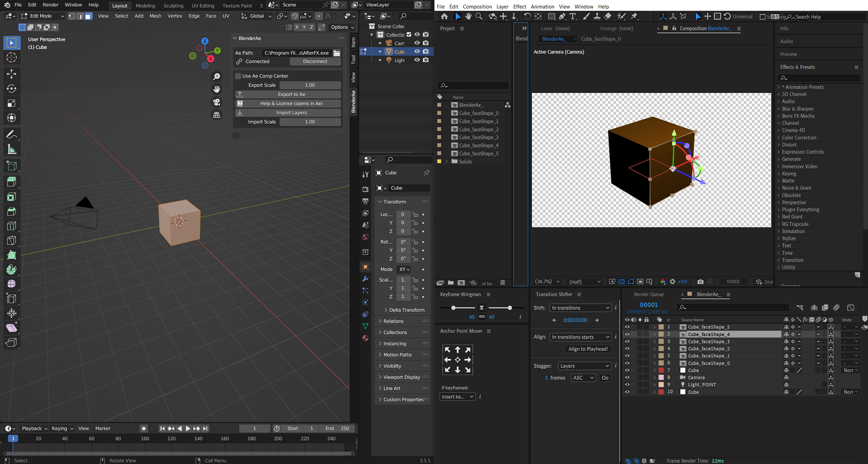Toggle auto keying record button in Blender timeline
This screenshot has height=464, width=868.
tap(144, 428)
